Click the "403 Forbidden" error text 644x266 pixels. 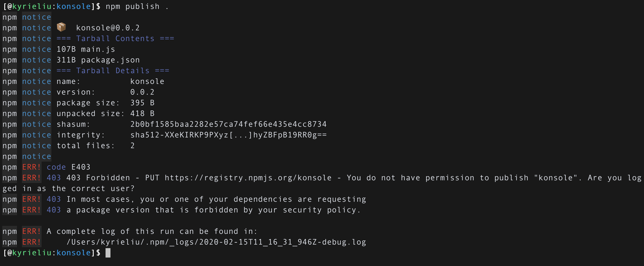[98, 178]
